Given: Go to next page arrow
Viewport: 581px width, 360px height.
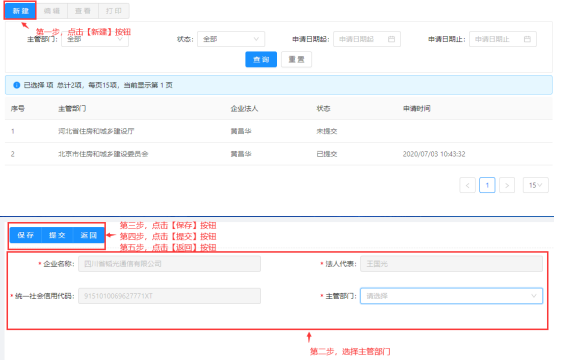Looking at the screenshot, I should tap(507, 185).
